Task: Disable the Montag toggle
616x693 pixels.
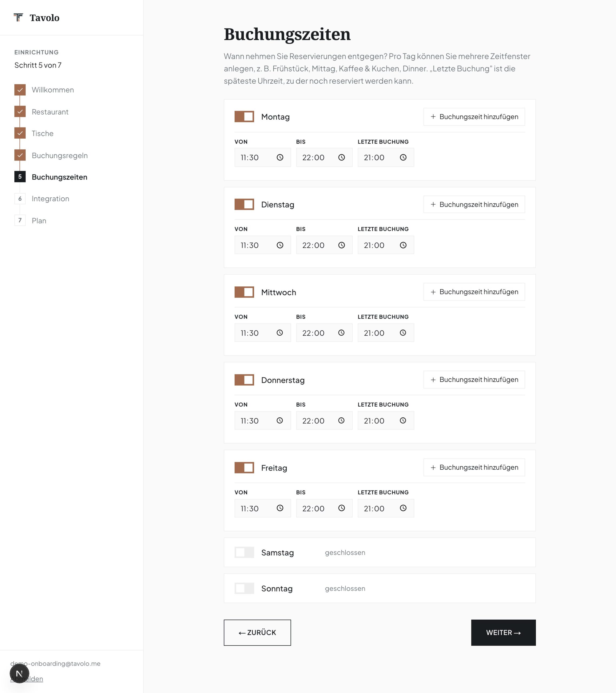Action: 244,117
